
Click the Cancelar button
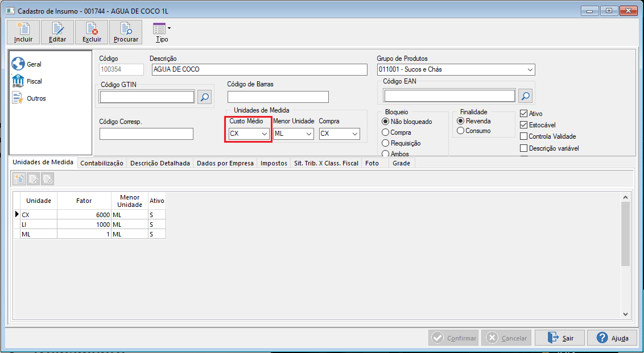pos(506,338)
